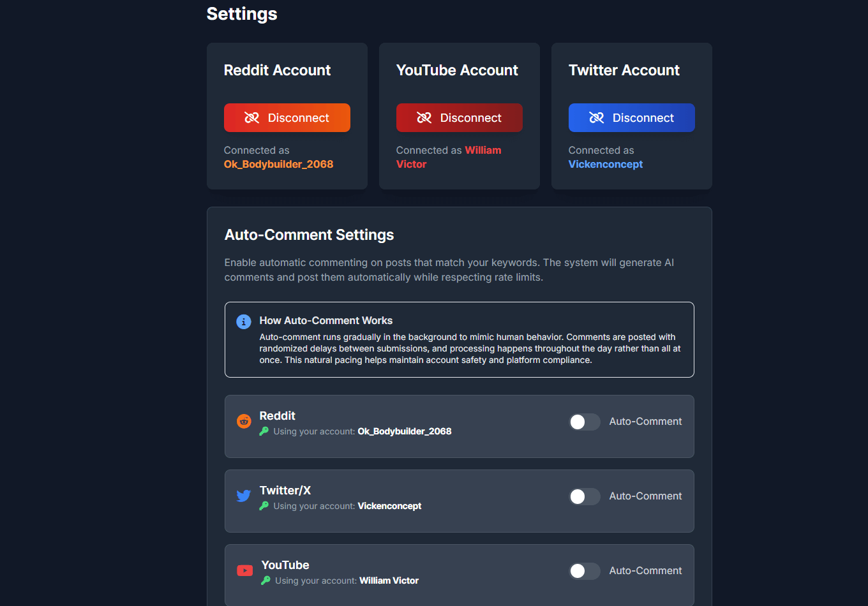
Task: Select the How Auto-Comment Works heading
Action: click(325, 321)
